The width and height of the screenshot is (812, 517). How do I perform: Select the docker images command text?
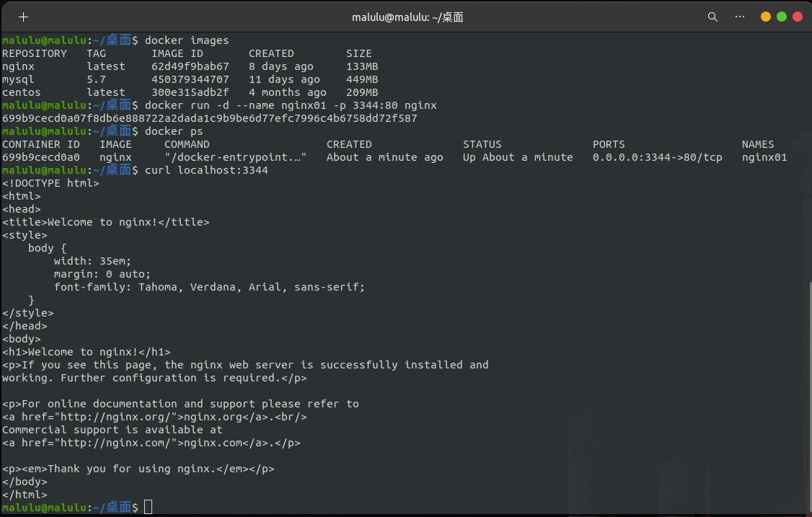pyautogui.click(x=186, y=40)
